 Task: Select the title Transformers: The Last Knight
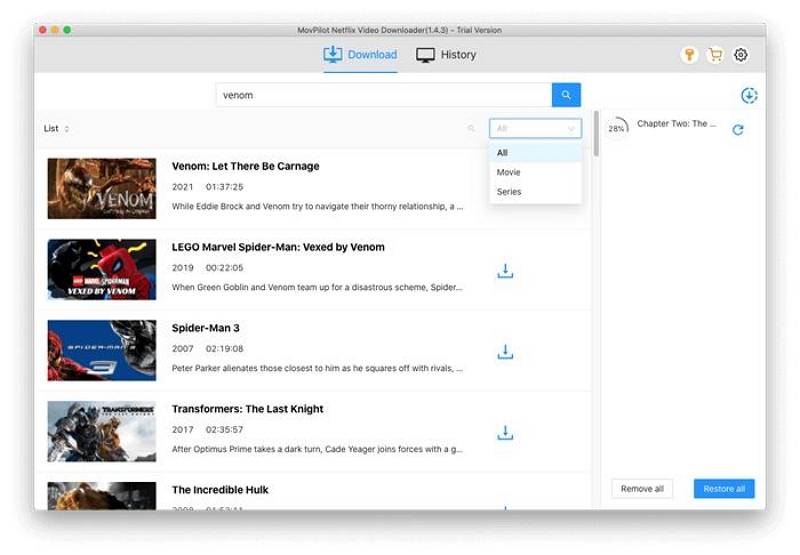click(x=247, y=409)
